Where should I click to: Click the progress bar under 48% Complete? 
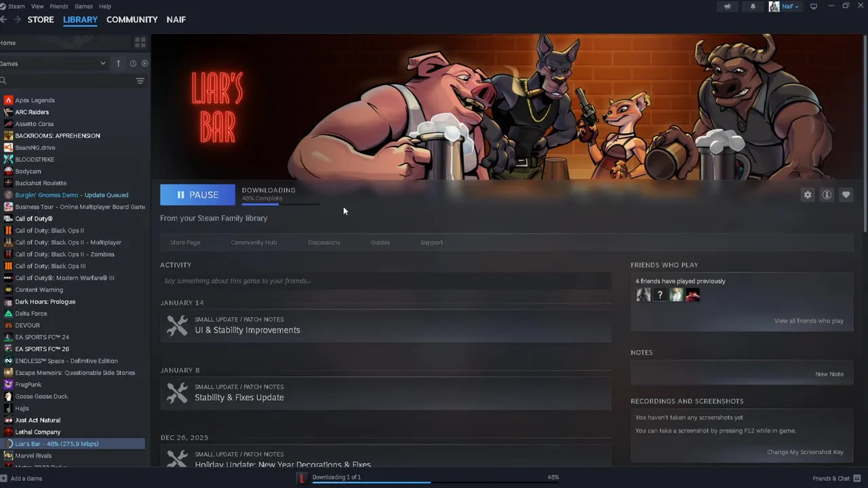coord(280,203)
